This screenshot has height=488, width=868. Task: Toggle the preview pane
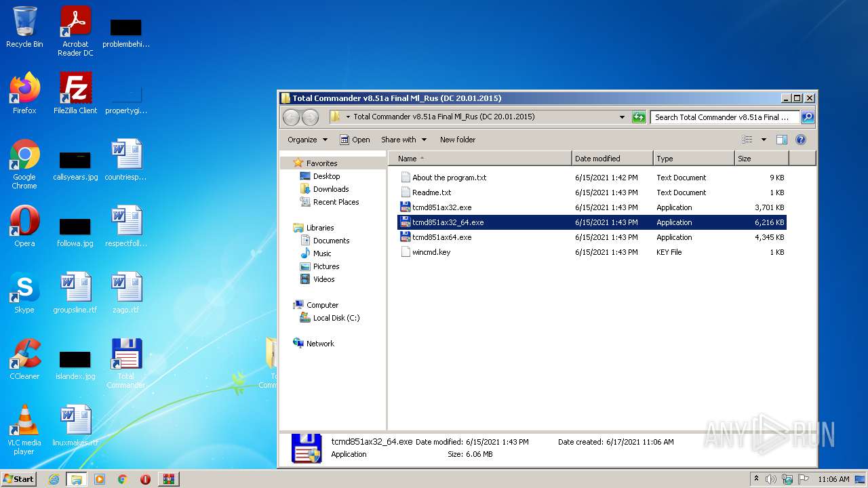[781, 140]
